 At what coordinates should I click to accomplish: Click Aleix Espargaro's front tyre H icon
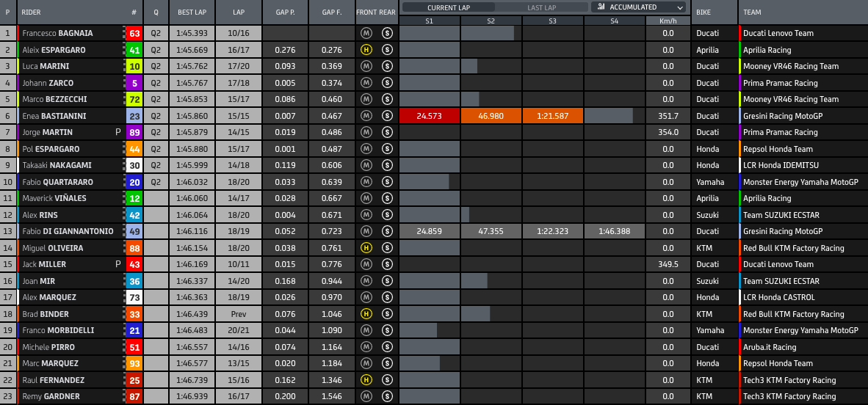point(366,50)
